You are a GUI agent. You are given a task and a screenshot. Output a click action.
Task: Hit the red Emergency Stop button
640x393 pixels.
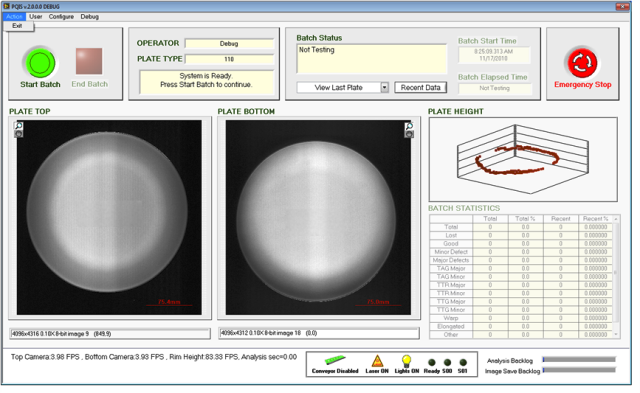582,63
